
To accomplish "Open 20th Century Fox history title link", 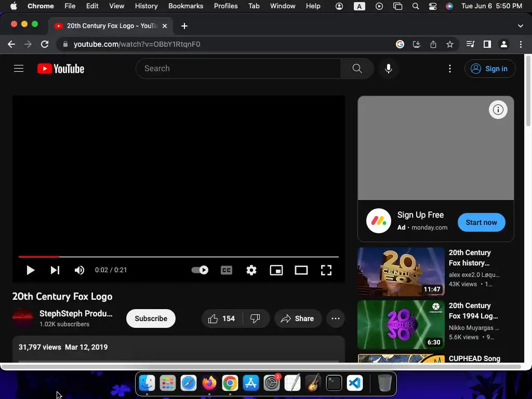I will coord(470,258).
